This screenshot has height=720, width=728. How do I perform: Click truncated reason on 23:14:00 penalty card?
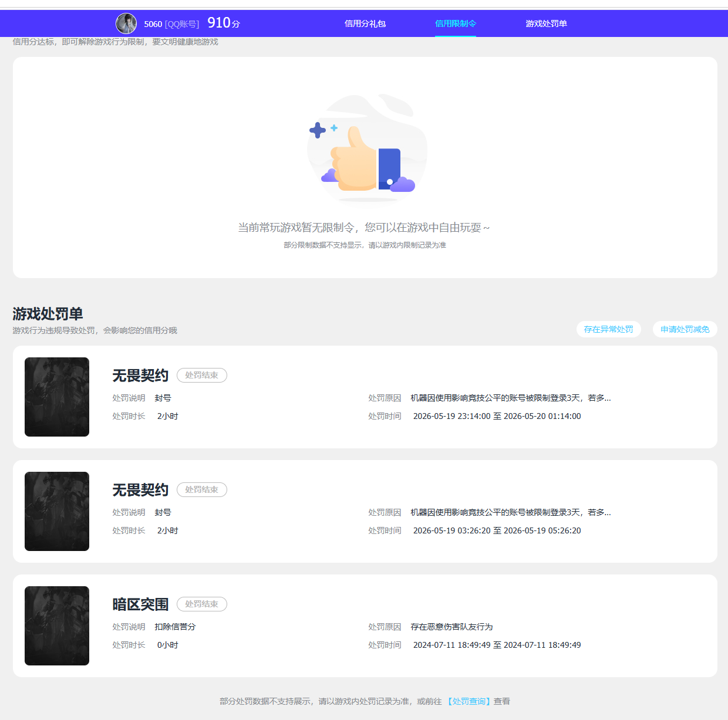coord(511,398)
